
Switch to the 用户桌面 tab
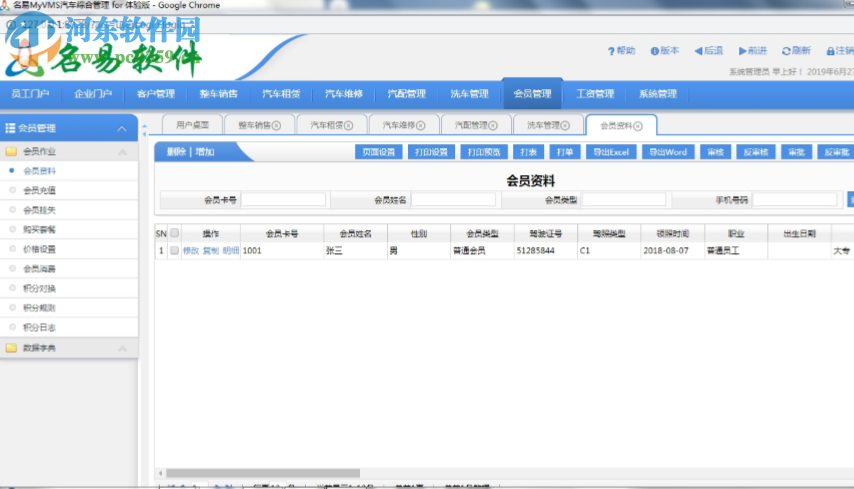click(192, 125)
